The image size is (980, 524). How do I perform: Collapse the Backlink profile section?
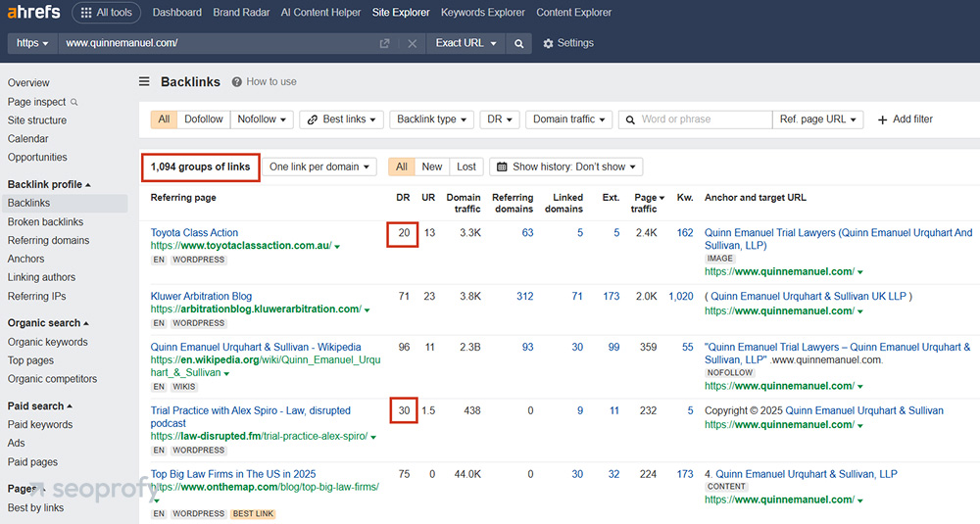pos(49,184)
